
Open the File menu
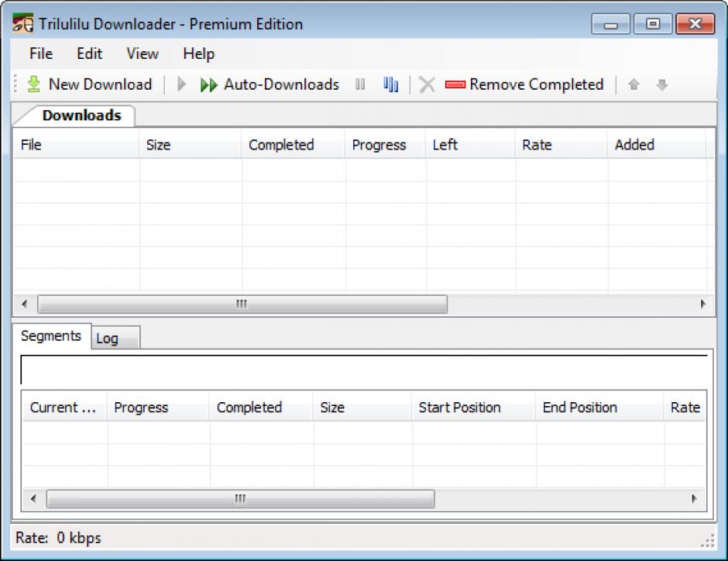(41, 54)
